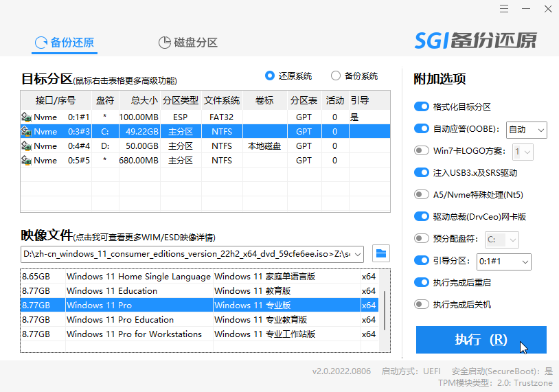Click the 盘符 column header
Screen dimensions: 559x392
point(105,100)
